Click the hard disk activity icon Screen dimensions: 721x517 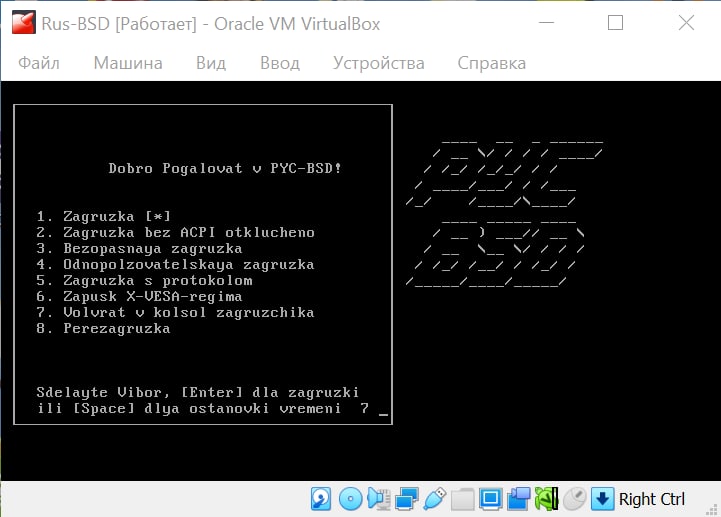tap(320, 499)
